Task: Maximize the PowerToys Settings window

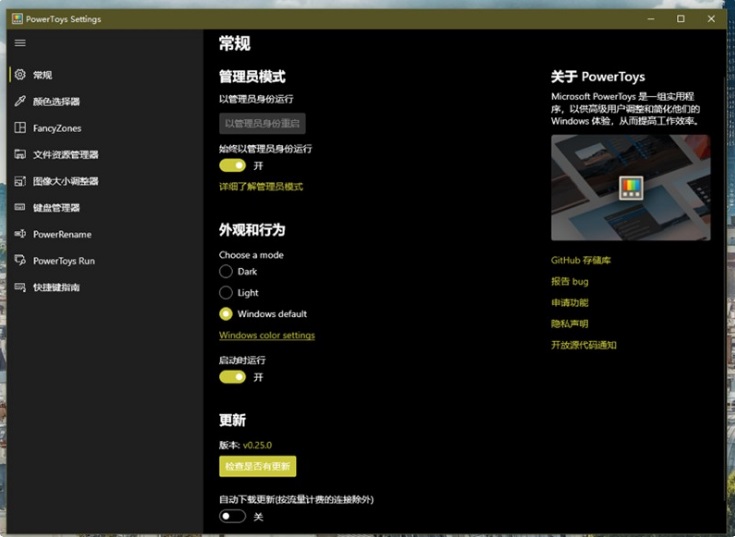Action: coord(681,19)
